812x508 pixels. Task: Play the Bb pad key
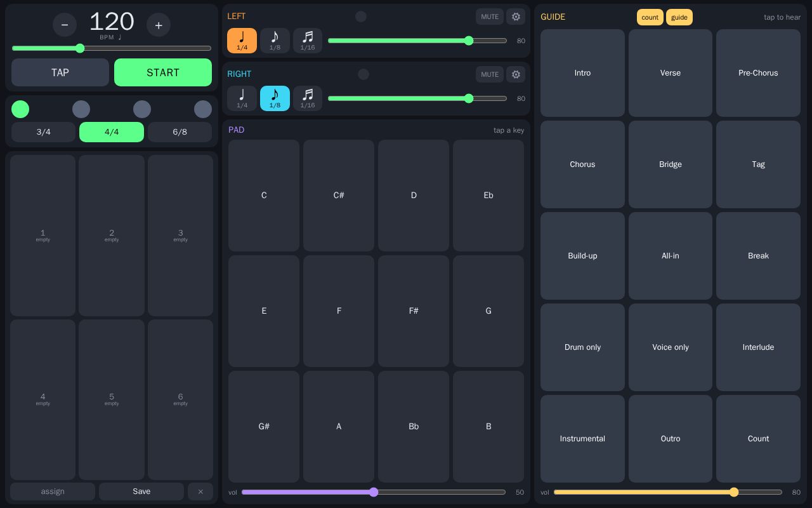point(414,427)
